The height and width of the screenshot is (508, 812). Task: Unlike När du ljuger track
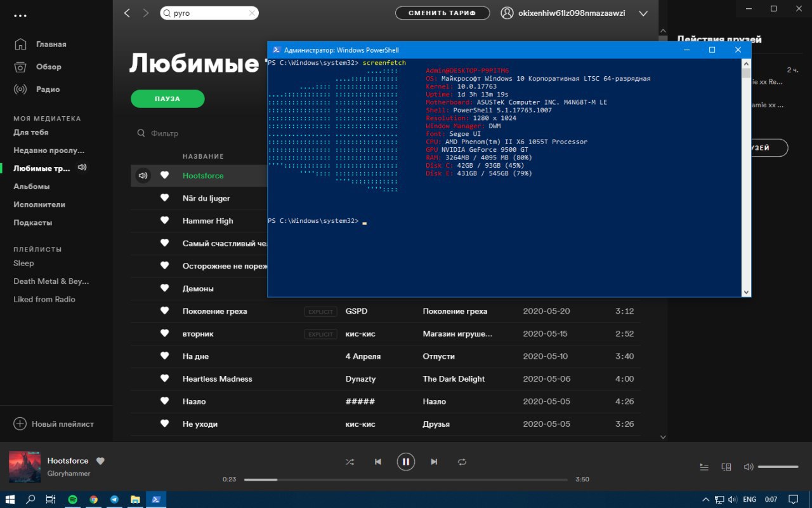(x=164, y=198)
